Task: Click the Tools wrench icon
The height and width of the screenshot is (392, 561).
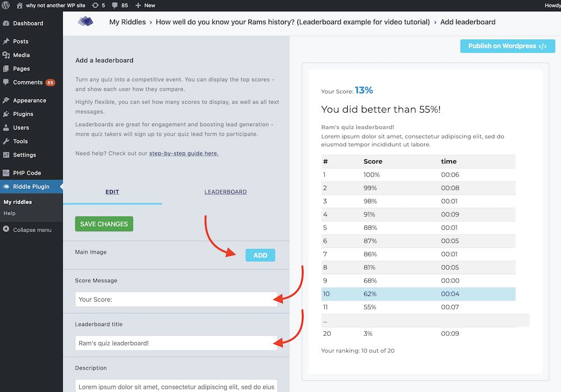Action: (6, 141)
